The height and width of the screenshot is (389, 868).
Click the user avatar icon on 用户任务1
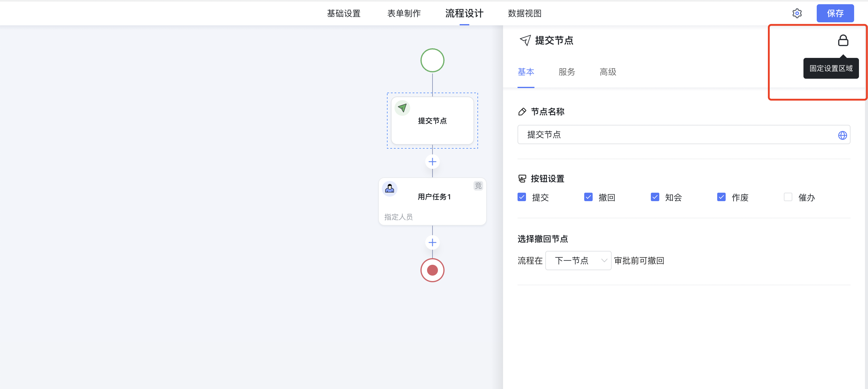[x=390, y=188]
